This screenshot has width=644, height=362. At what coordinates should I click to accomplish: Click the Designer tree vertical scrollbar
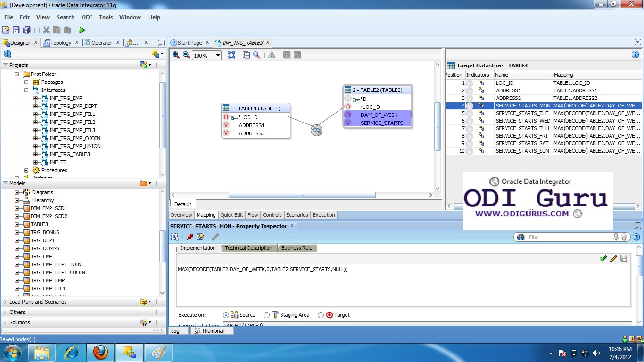click(163, 115)
